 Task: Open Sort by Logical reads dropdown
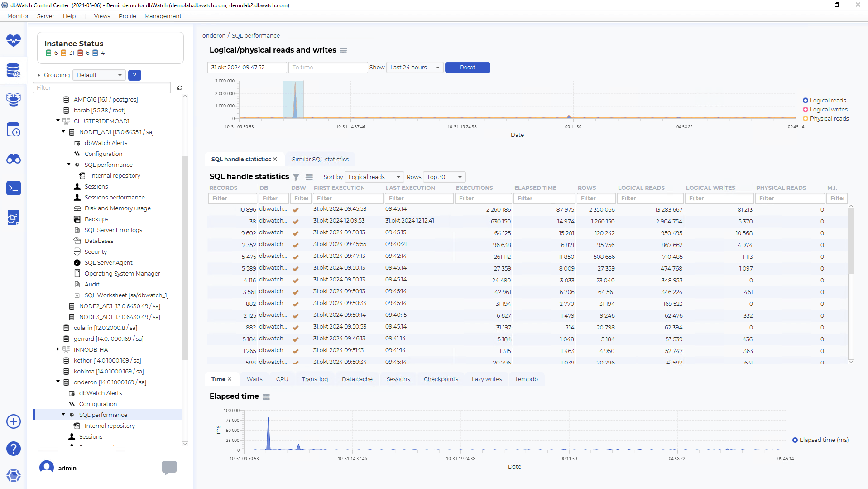click(x=374, y=177)
